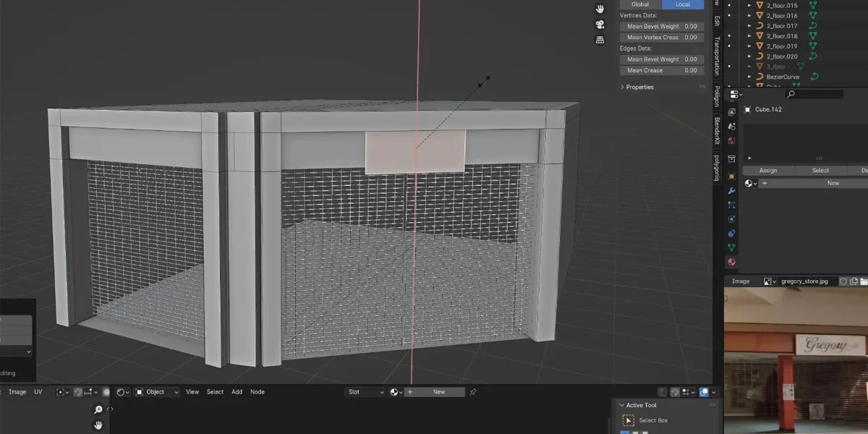The width and height of the screenshot is (868, 434).
Task: Click the browse image icon beside gregory_store.jpg
Action: pyautogui.click(x=768, y=281)
